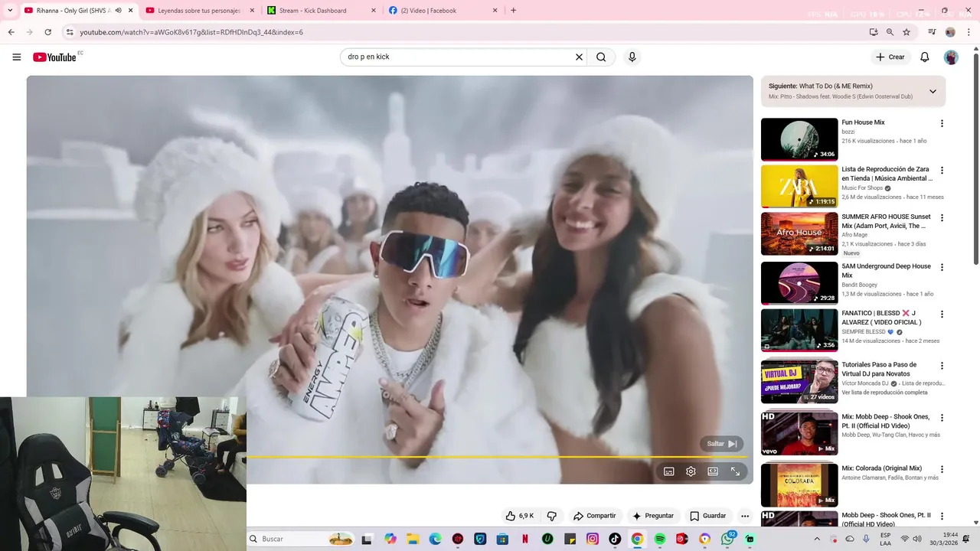Open options for FANATICO | BLESSD video

pos(942,315)
